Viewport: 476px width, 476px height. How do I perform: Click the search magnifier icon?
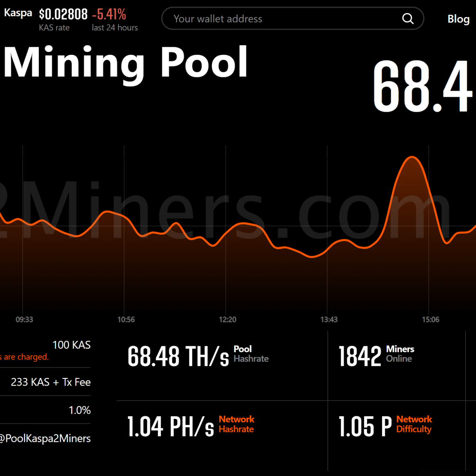pos(408,18)
